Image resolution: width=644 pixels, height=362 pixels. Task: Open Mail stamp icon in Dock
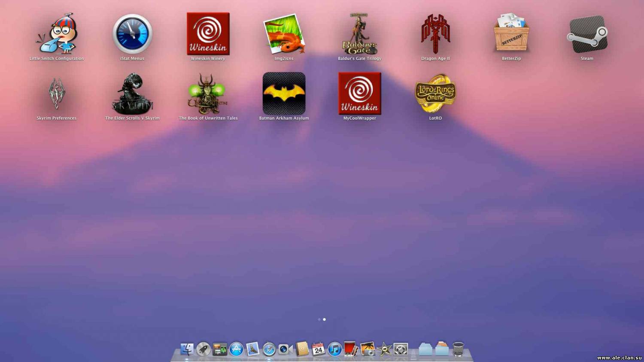[252, 349]
